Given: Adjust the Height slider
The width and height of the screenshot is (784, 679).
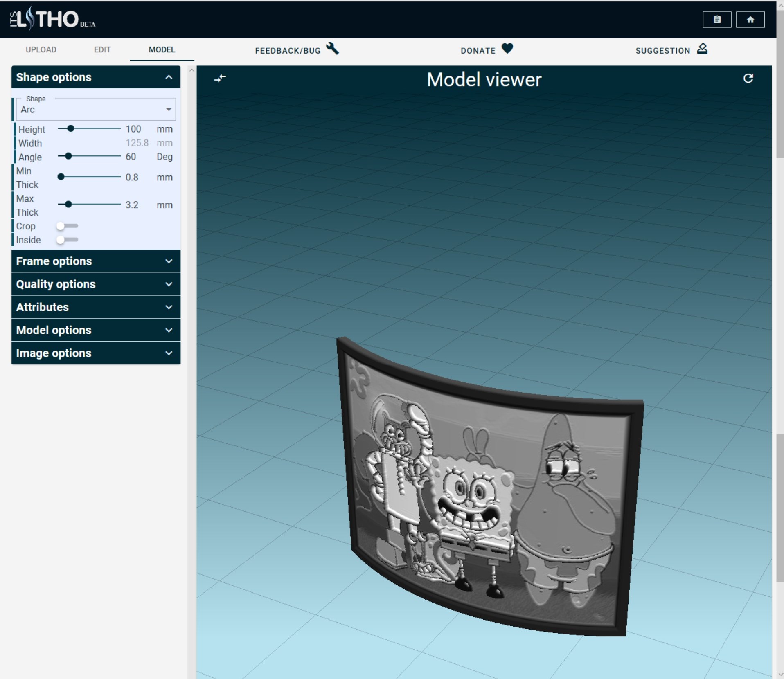Looking at the screenshot, I should 89,128.
